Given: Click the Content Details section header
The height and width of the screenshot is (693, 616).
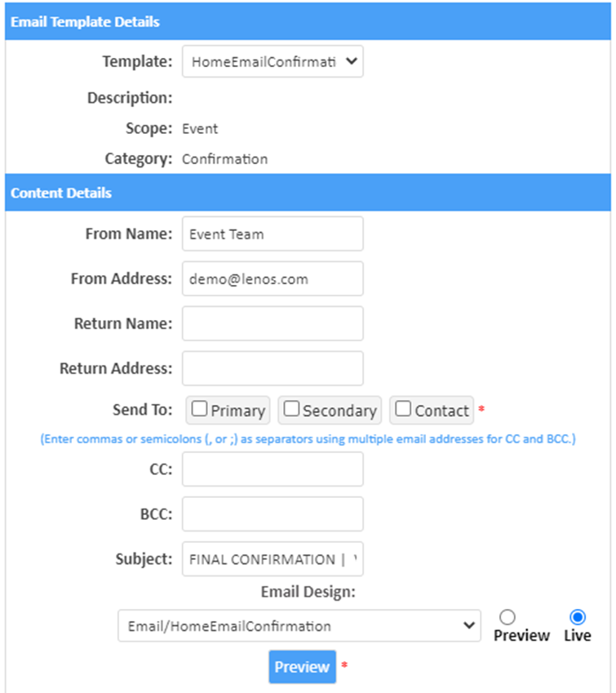Looking at the screenshot, I should pyautogui.click(x=61, y=193).
